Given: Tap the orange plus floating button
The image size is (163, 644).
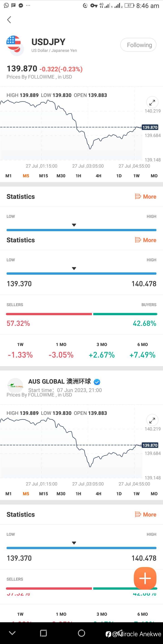Looking at the screenshot, I should click(145, 578).
